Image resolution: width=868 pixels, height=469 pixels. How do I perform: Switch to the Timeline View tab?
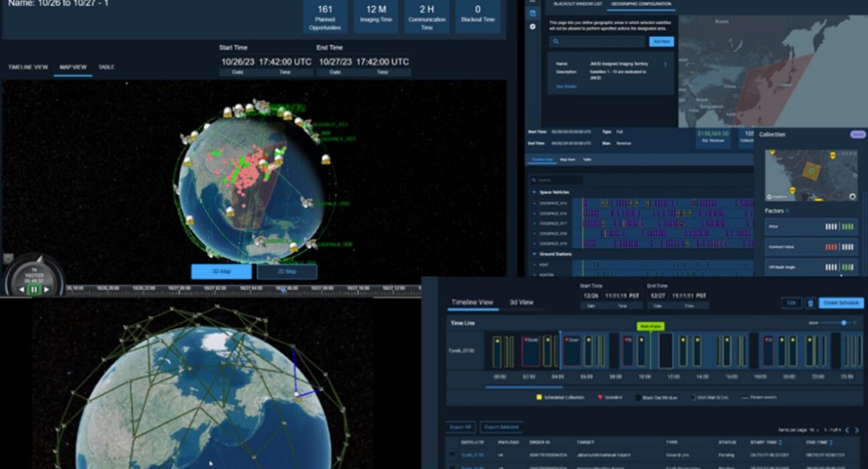click(x=472, y=303)
